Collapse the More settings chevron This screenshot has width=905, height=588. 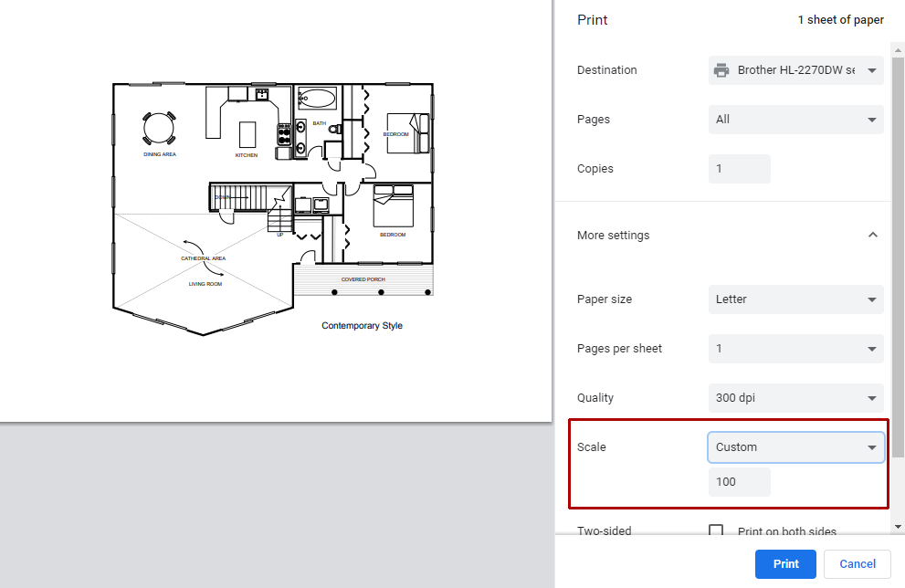[x=872, y=235]
